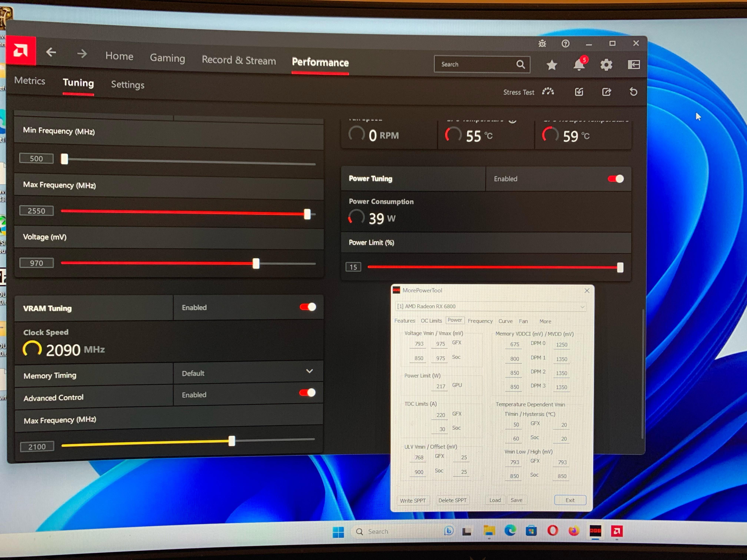Viewport: 747px width, 560px height.
Task: Open the Home tab
Action: (x=119, y=56)
